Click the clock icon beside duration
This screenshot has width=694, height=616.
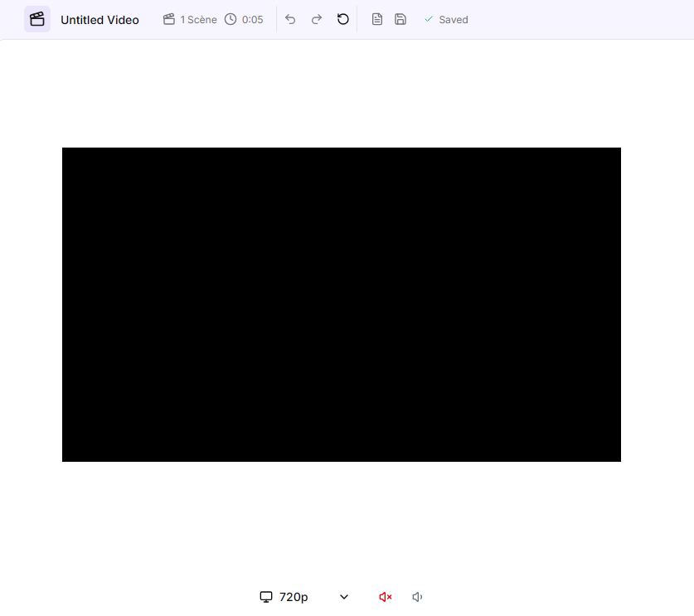[x=231, y=19]
